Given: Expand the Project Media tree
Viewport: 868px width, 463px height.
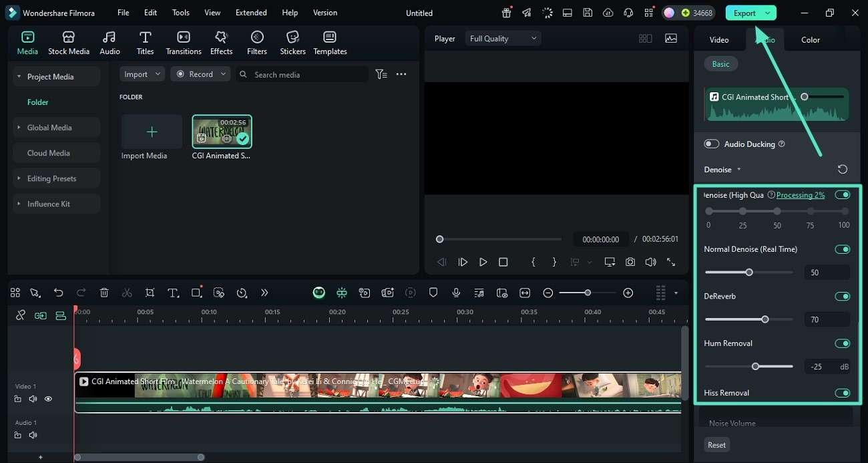Looking at the screenshot, I should pos(19,77).
